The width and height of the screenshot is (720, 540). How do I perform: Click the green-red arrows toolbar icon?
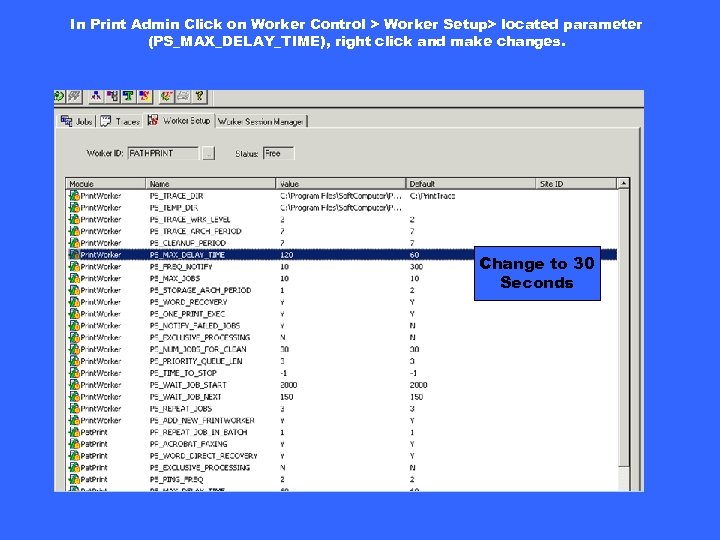coord(166,96)
